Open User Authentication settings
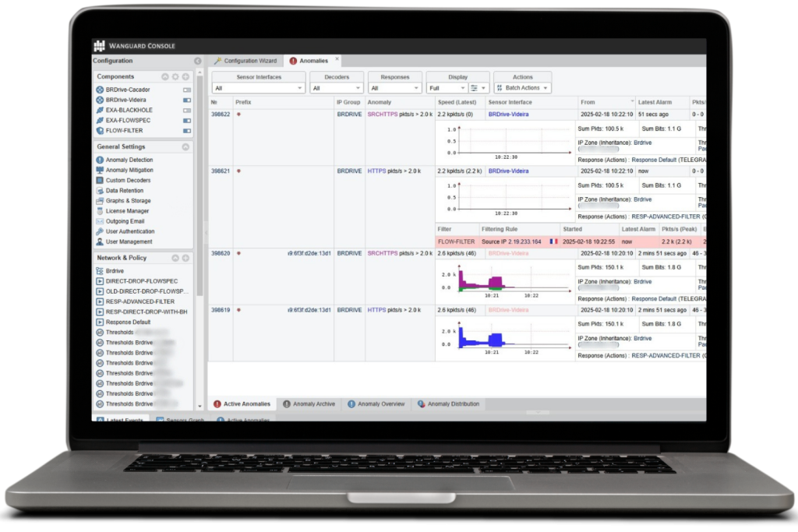The image size is (798, 532). coord(130,231)
